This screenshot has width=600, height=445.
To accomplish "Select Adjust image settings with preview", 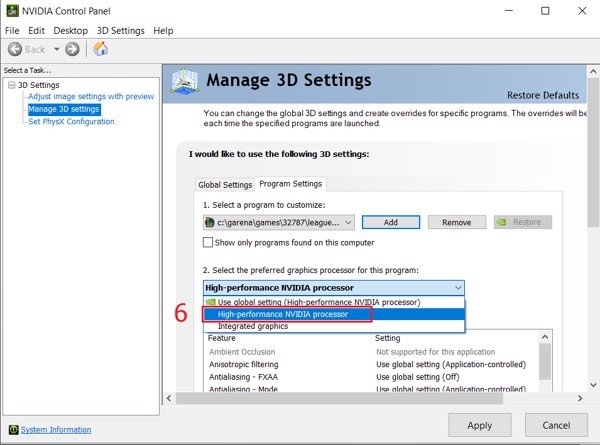I will (x=91, y=96).
